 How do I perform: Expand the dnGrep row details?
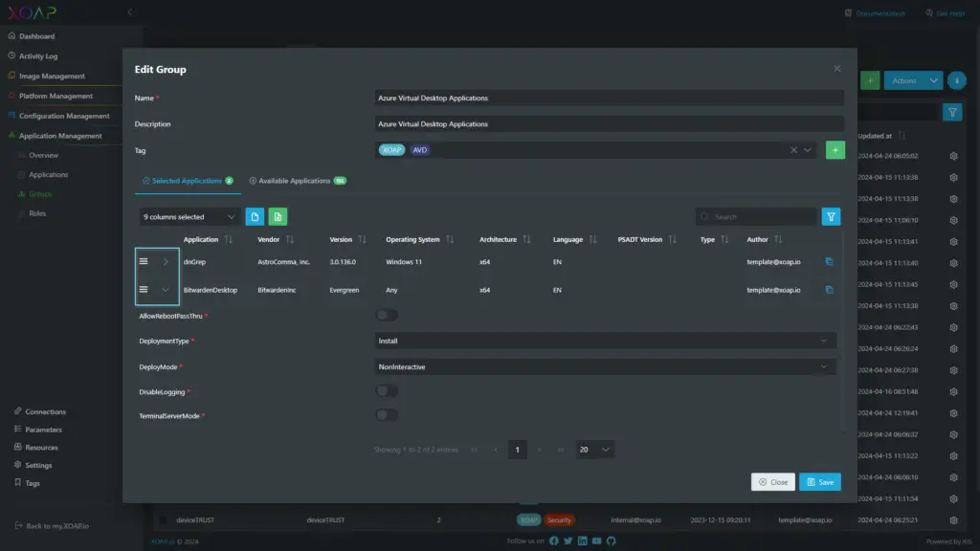tap(166, 262)
